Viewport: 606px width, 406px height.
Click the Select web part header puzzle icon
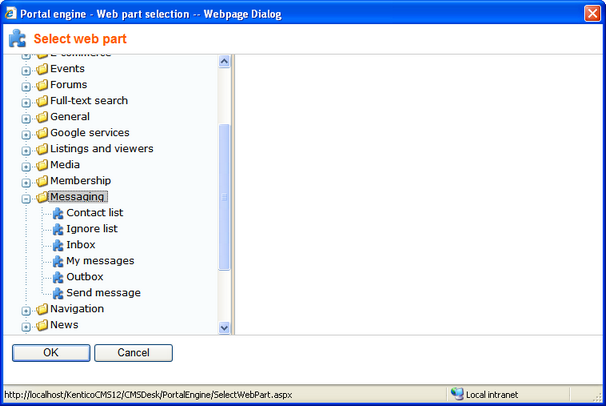pos(17,38)
